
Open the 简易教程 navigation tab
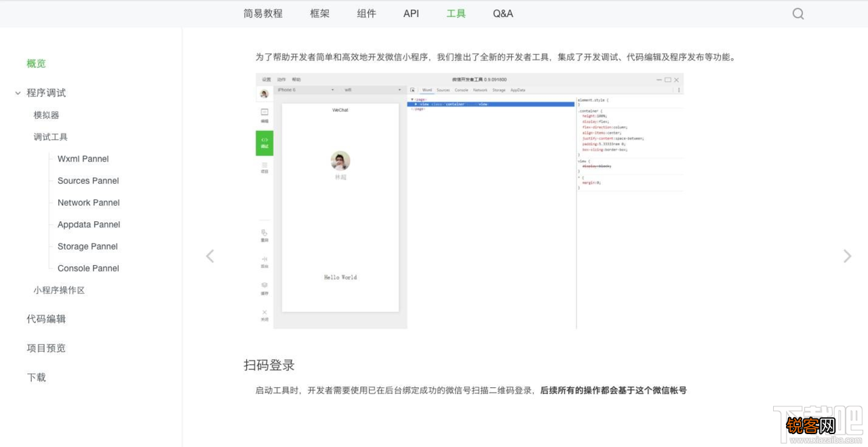263,14
